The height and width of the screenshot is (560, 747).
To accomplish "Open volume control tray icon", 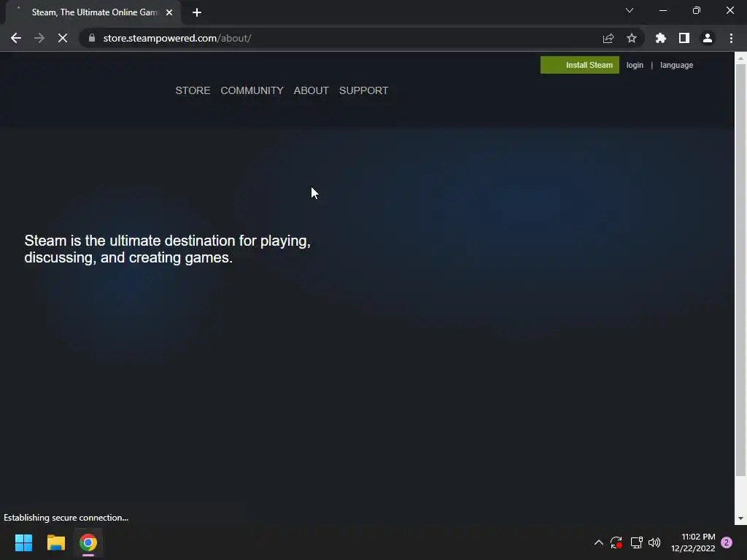I will 654,542.
